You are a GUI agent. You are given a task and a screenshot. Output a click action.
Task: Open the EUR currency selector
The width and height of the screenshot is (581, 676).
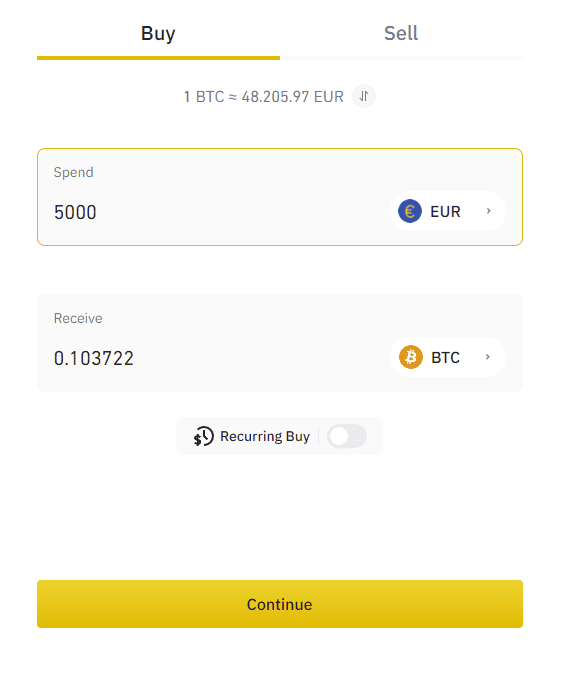click(x=448, y=211)
